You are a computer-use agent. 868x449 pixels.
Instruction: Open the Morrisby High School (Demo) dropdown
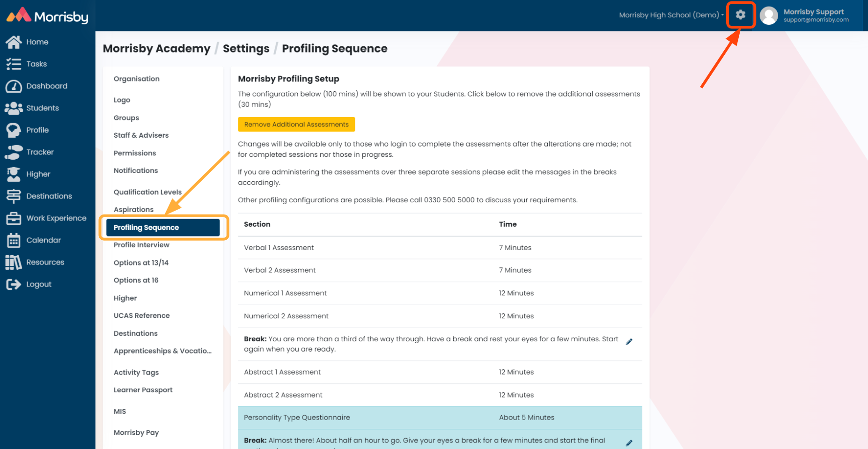click(671, 15)
